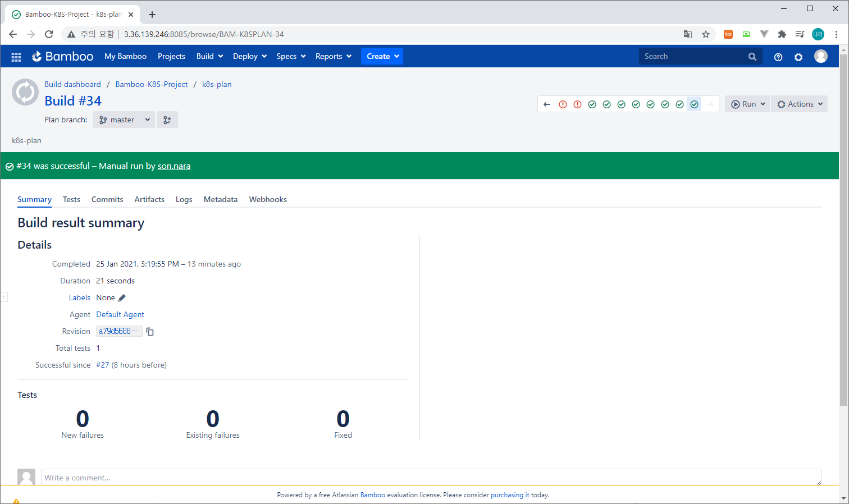Switch to the Commits tab
The height and width of the screenshot is (504, 849).
tap(107, 199)
